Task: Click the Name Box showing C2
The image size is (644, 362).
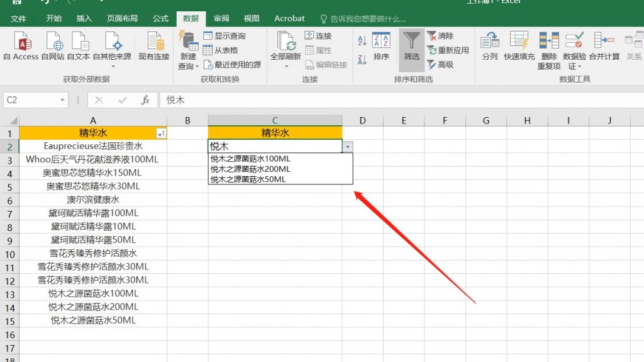Action: [31, 100]
